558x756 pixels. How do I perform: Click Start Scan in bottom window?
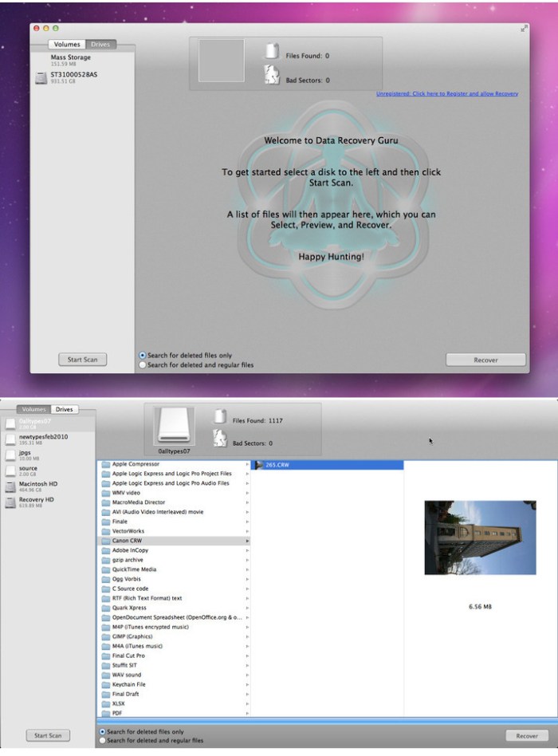[48, 736]
